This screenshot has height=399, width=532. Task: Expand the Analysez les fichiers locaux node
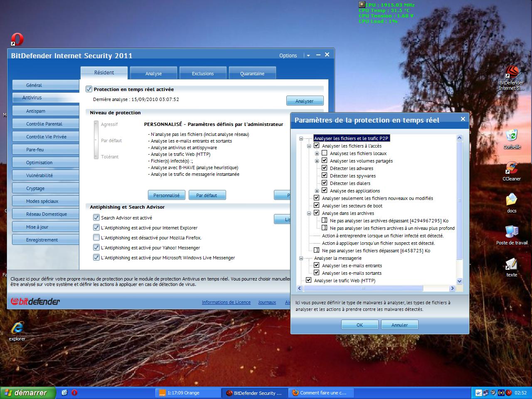(x=317, y=153)
